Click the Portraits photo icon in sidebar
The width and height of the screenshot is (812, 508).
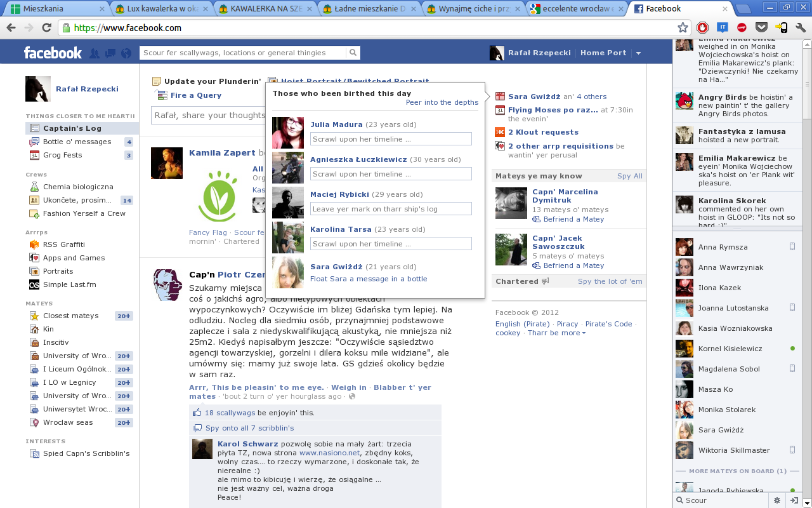tap(34, 271)
